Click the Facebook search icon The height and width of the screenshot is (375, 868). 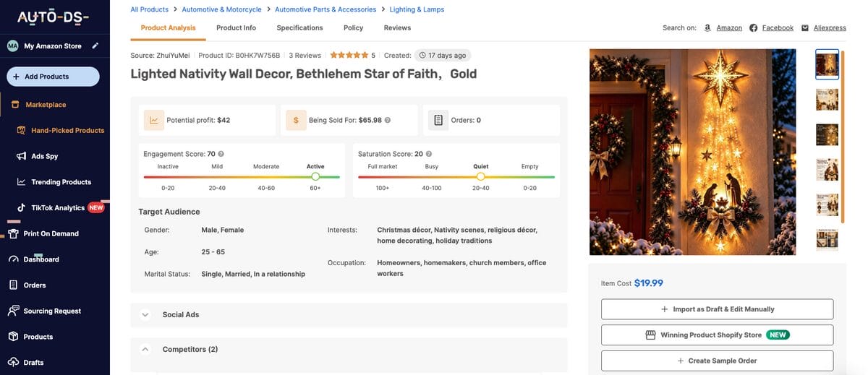tap(753, 28)
